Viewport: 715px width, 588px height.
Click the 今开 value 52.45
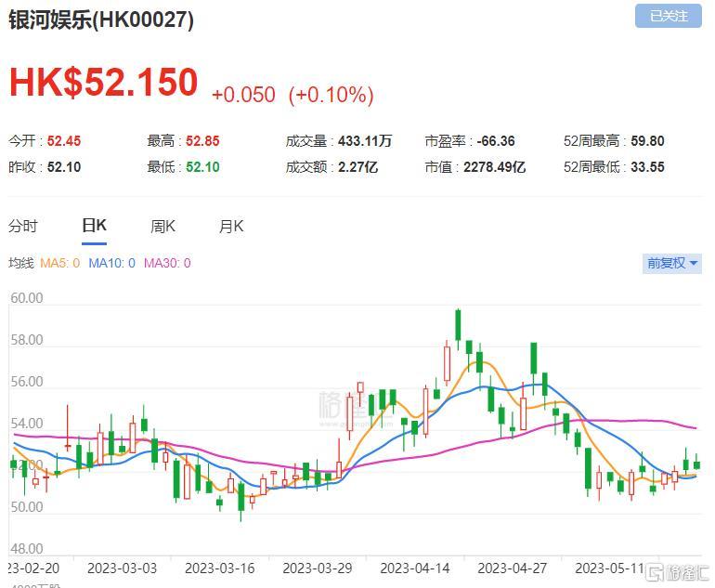point(64,141)
